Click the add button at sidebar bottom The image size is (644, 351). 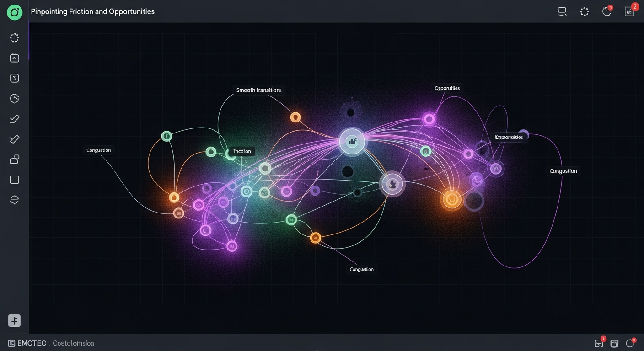click(14, 320)
